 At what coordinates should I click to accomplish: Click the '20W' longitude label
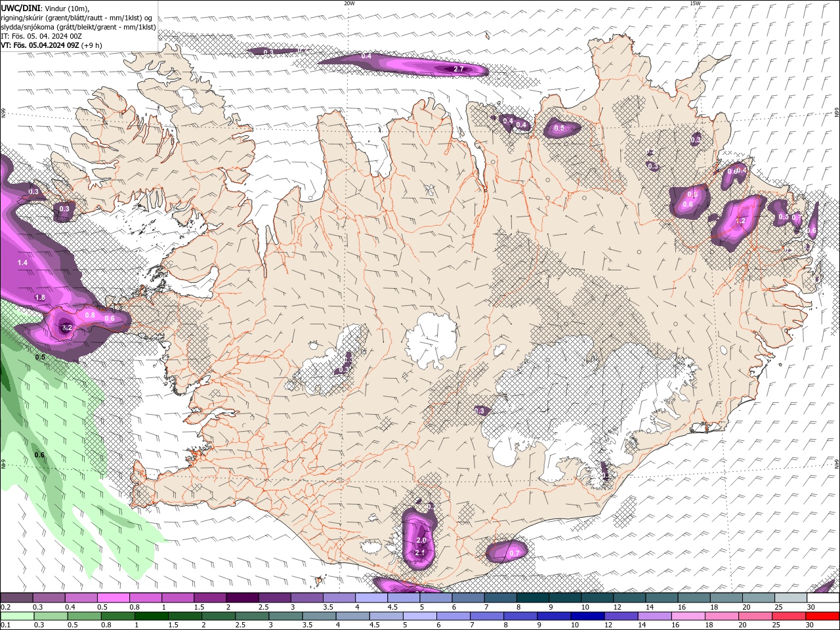[x=349, y=3]
